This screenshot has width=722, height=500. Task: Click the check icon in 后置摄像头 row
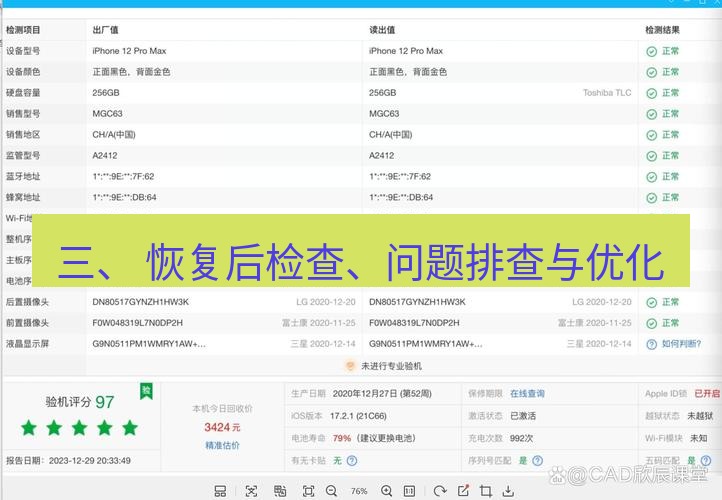[652, 302]
